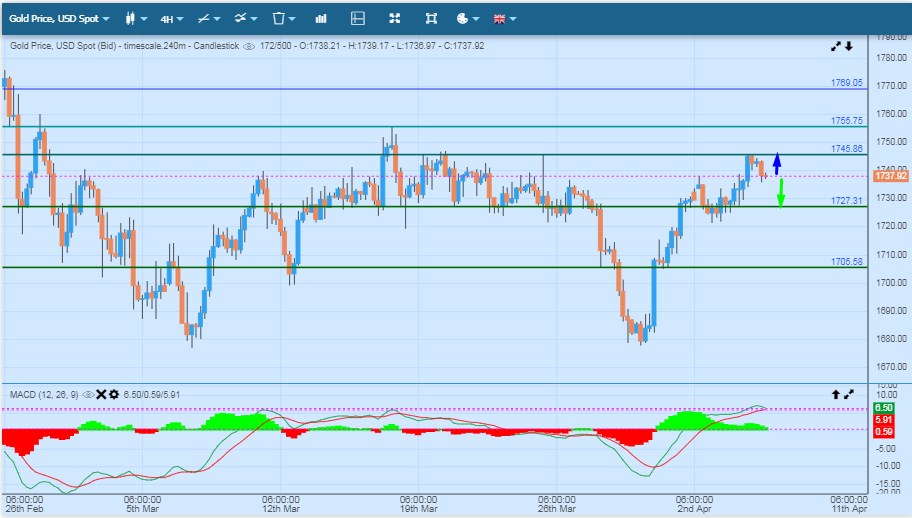Expand the 4H timeframe selector
912x518 pixels.
173,18
